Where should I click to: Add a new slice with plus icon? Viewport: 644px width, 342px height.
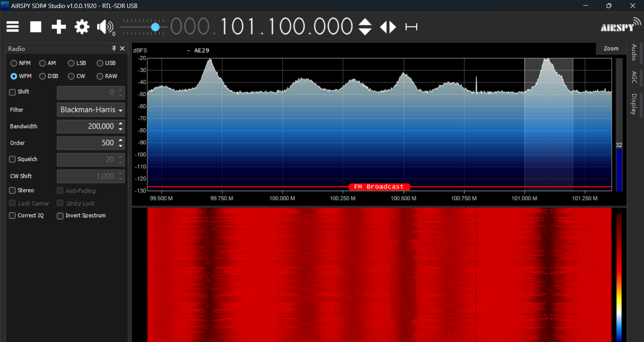[x=59, y=27]
